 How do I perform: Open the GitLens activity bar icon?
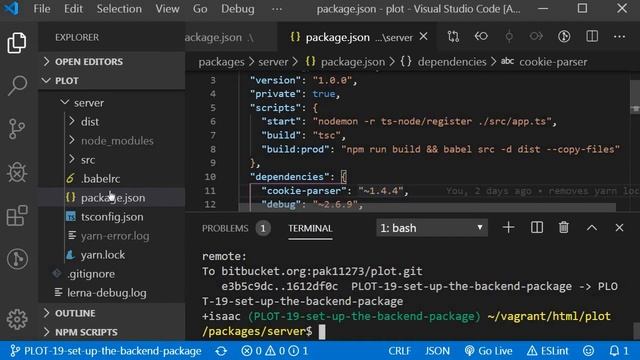pyautogui.click(x=17, y=259)
